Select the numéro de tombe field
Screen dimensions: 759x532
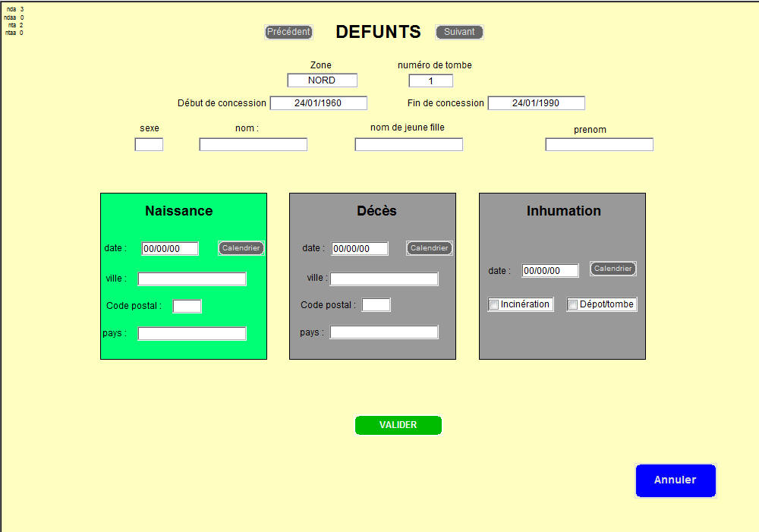pyautogui.click(x=430, y=80)
